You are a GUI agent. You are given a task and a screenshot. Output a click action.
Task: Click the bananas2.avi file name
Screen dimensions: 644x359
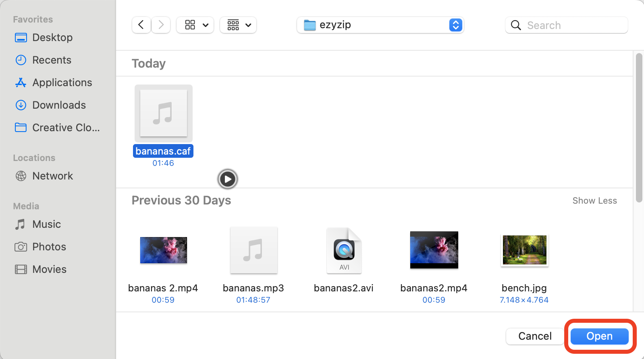[344, 288]
